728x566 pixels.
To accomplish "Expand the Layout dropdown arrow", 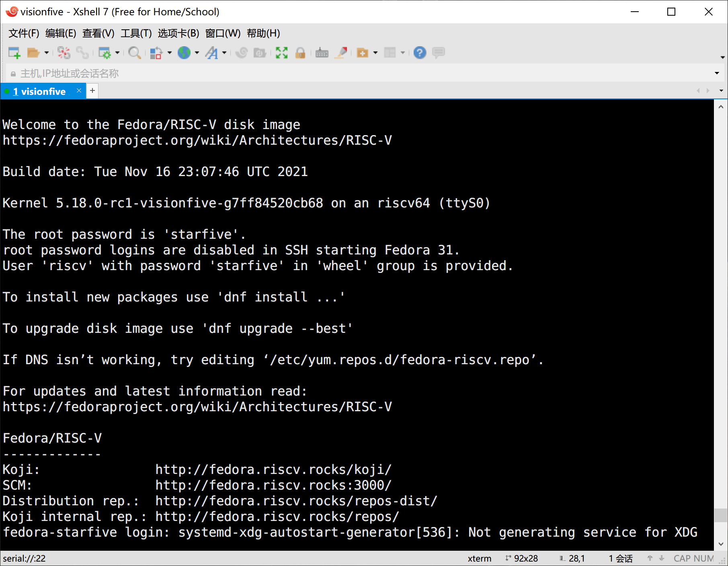I will click(403, 53).
